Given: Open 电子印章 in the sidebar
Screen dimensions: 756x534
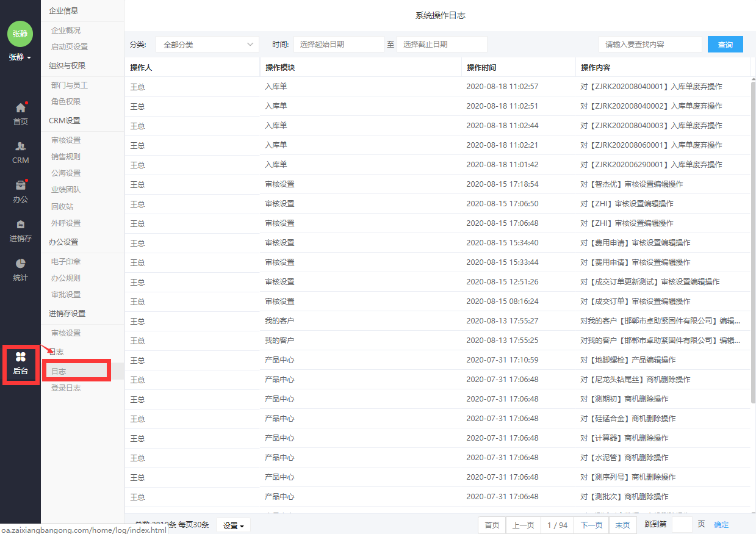Looking at the screenshot, I should tap(66, 262).
